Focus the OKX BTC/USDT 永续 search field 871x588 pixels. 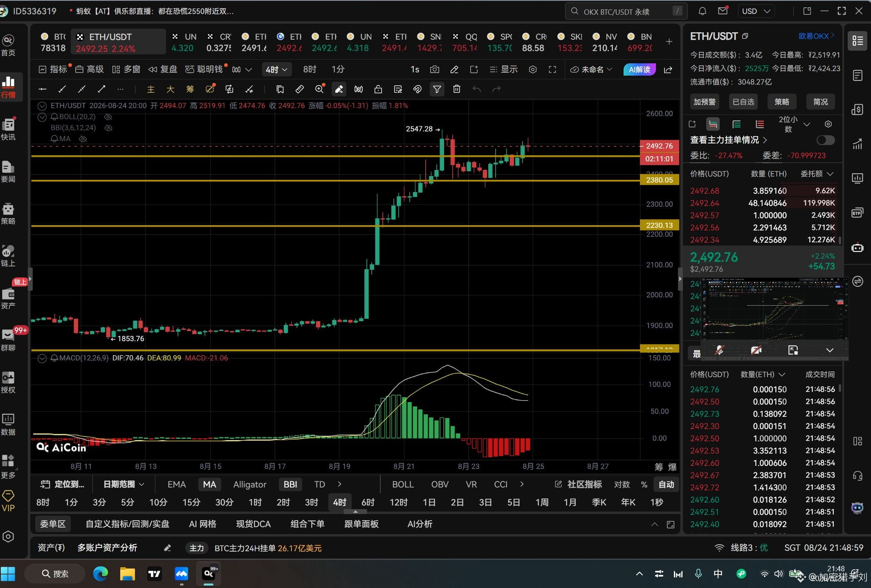coord(626,11)
